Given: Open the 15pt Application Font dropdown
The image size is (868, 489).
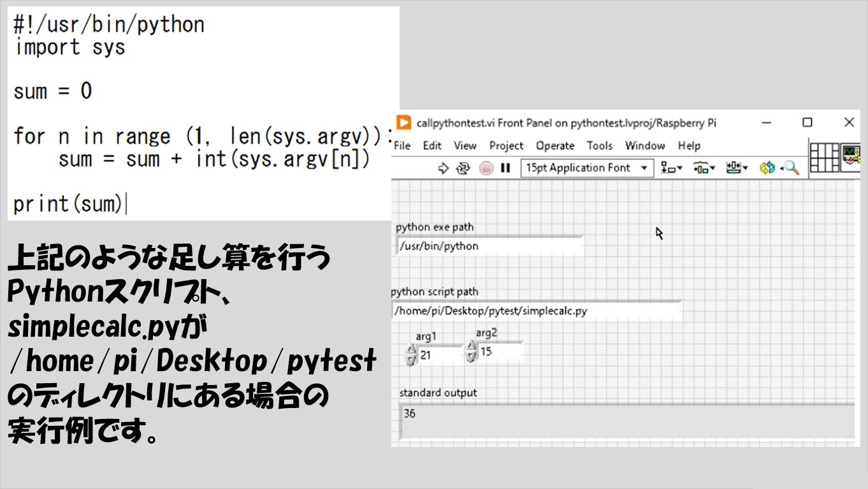Looking at the screenshot, I should point(586,168).
